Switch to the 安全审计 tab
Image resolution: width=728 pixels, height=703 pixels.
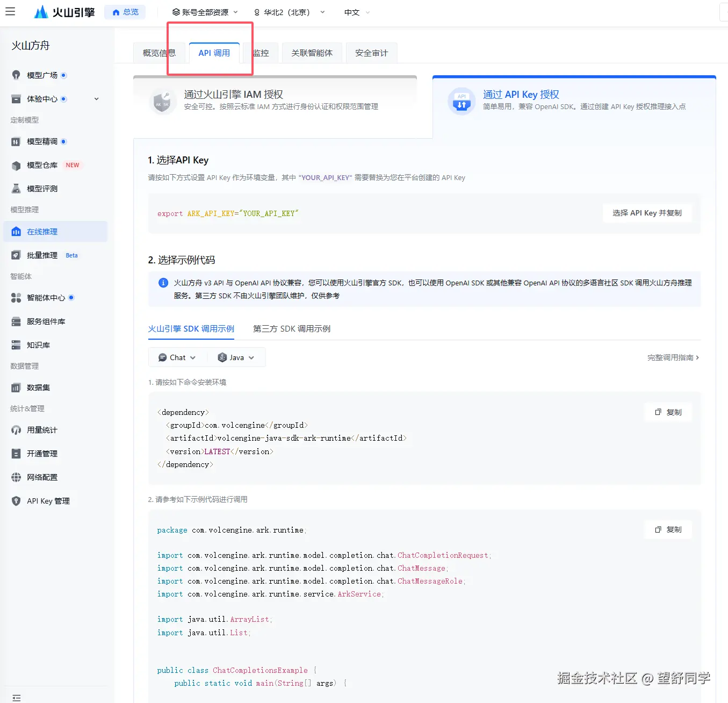pos(371,53)
